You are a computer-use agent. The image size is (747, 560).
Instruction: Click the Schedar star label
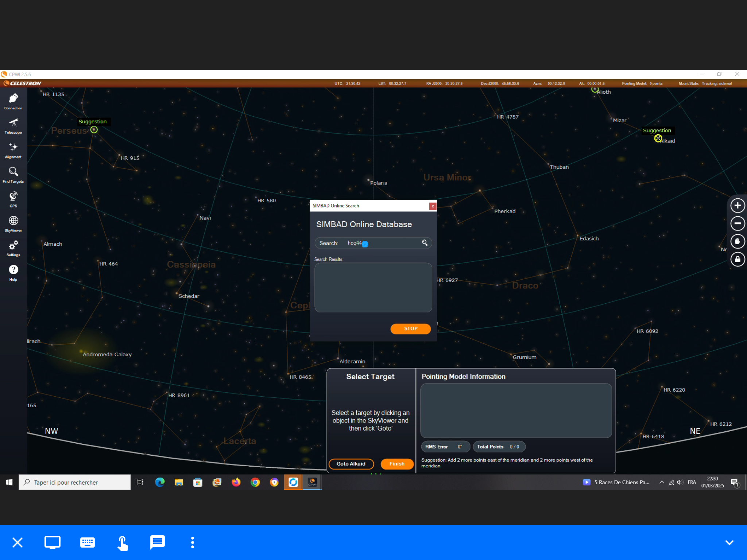[x=189, y=296]
